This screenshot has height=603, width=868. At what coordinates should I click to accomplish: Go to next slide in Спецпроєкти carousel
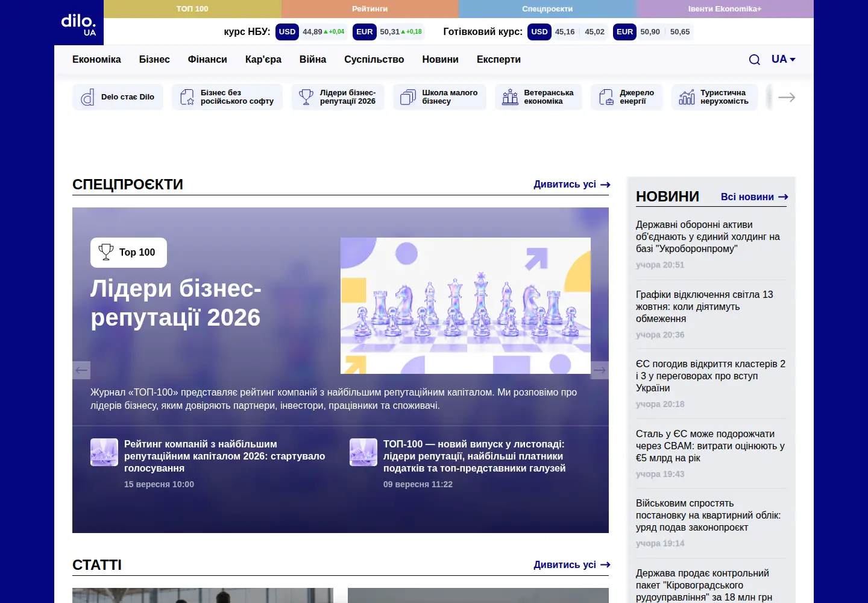(x=600, y=370)
